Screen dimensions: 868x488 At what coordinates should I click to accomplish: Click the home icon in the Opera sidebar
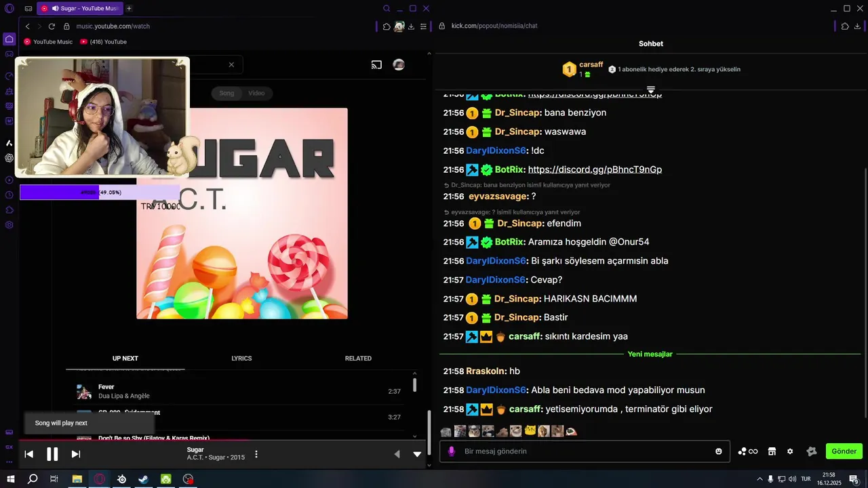point(9,39)
